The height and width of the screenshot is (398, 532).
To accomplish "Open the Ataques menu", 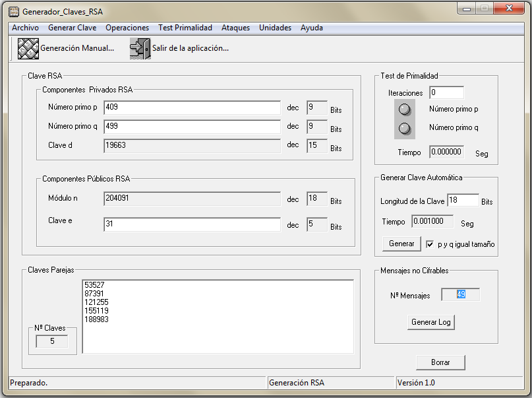I will pos(235,28).
